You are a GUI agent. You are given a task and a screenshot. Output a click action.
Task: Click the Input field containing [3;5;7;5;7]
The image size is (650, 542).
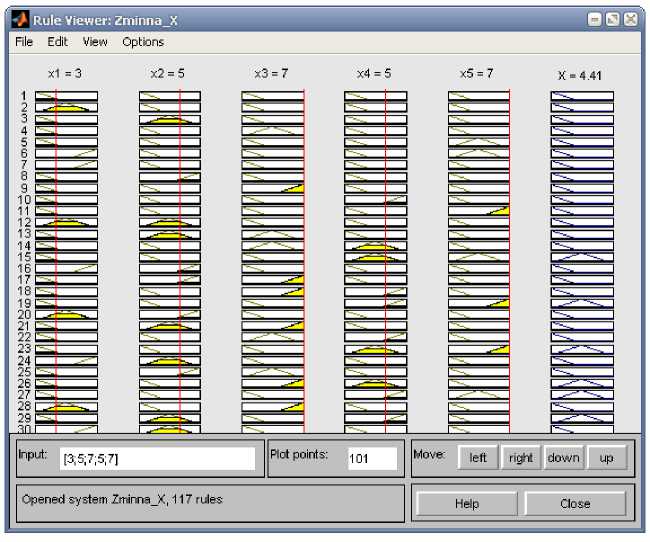(x=157, y=458)
